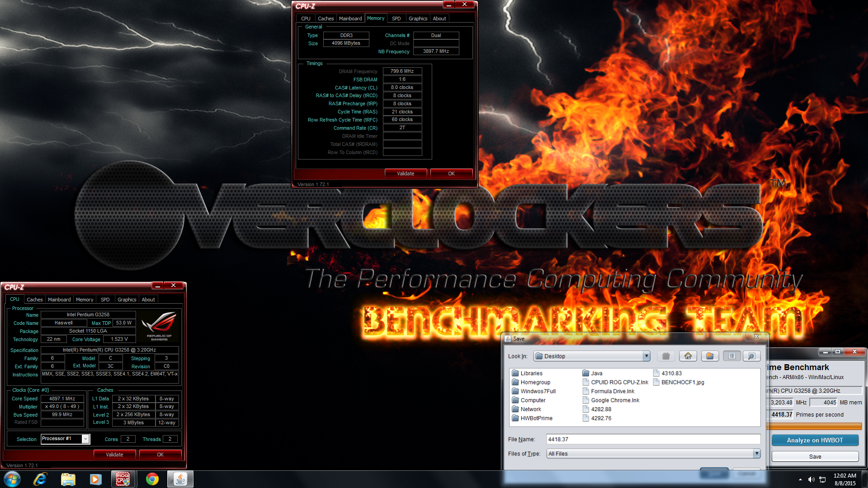The height and width of the screenshot is (488, 868).
Task: Click the File Name input field
Action: pyautogui.click(x=653, y=439)
